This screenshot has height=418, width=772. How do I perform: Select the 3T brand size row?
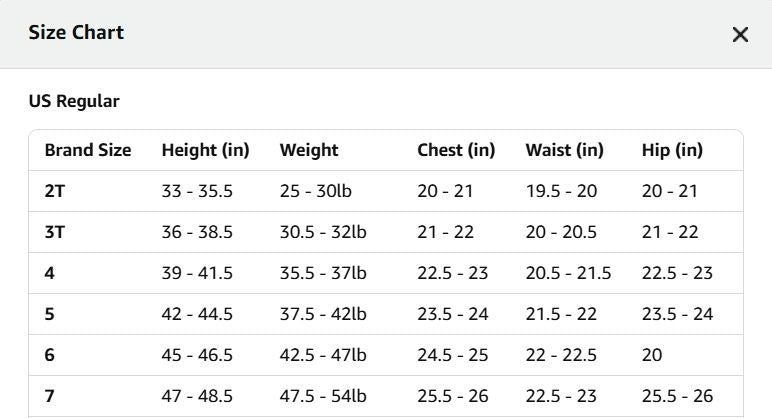coord(386,232)
